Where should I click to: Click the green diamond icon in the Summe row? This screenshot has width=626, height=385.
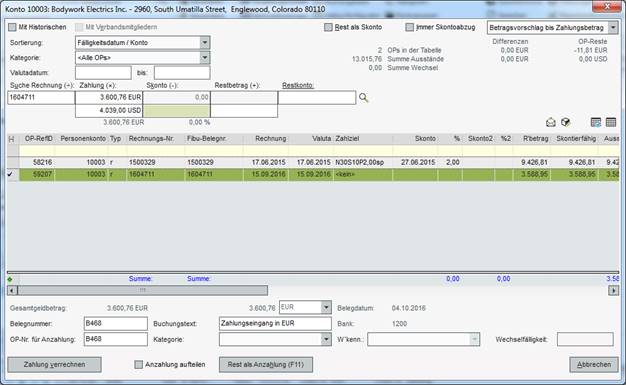pyautogui.click(x=10, y=279)
